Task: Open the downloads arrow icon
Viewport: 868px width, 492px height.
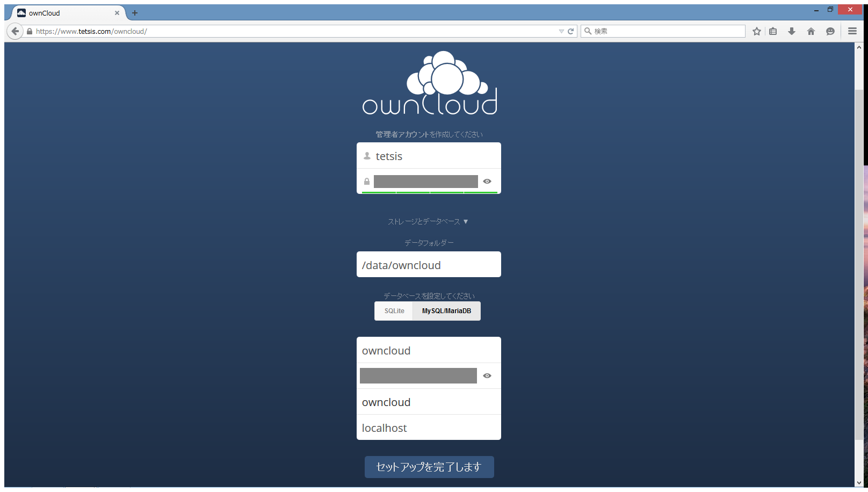Action: (792, 31)
